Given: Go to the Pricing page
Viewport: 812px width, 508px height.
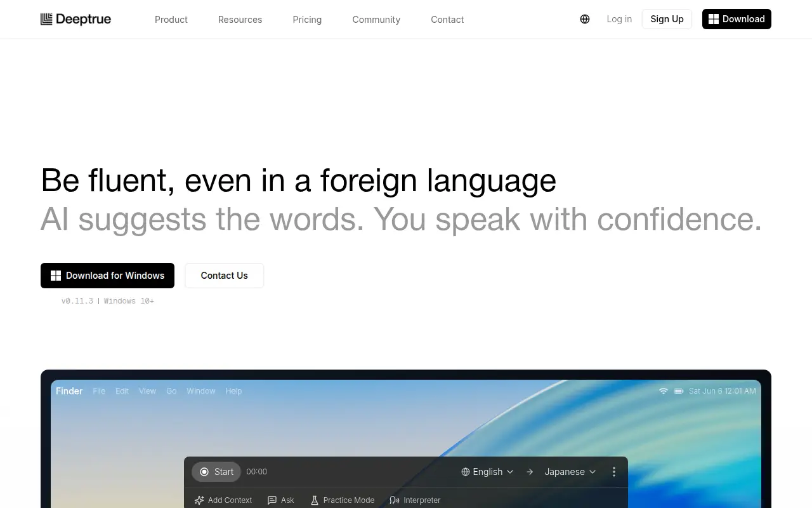Looking at the screenshot, I should pos(307,20).
